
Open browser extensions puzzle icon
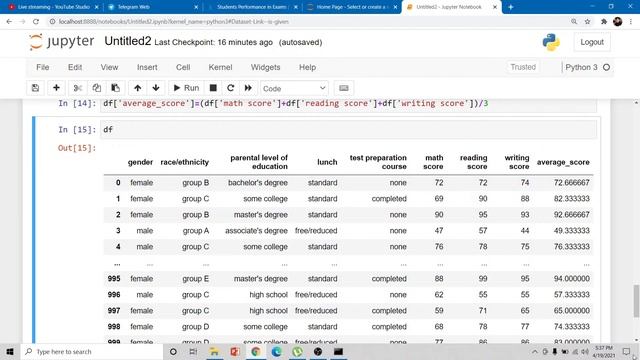pos(604,22)
